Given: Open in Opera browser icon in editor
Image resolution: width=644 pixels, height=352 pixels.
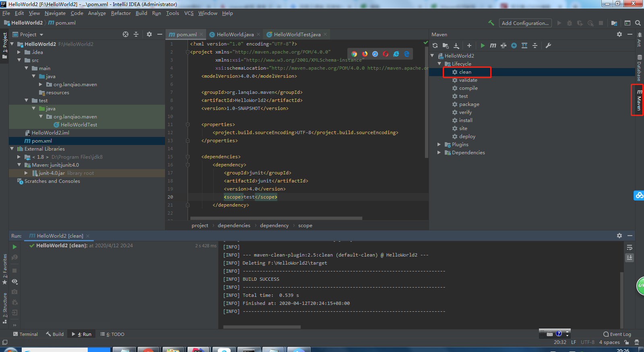Looking at the screenshot, I should (x=386, y=54).
